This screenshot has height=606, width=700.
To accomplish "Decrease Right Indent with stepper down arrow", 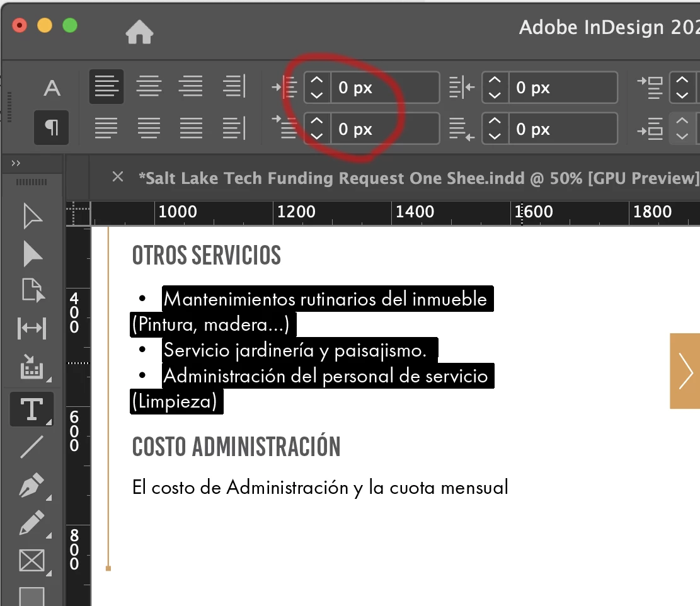I will 495,95.
